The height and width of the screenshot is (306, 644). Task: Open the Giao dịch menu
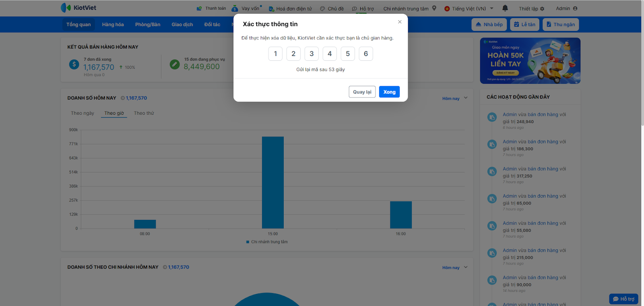pyautogui.click(x=182, y=25)
